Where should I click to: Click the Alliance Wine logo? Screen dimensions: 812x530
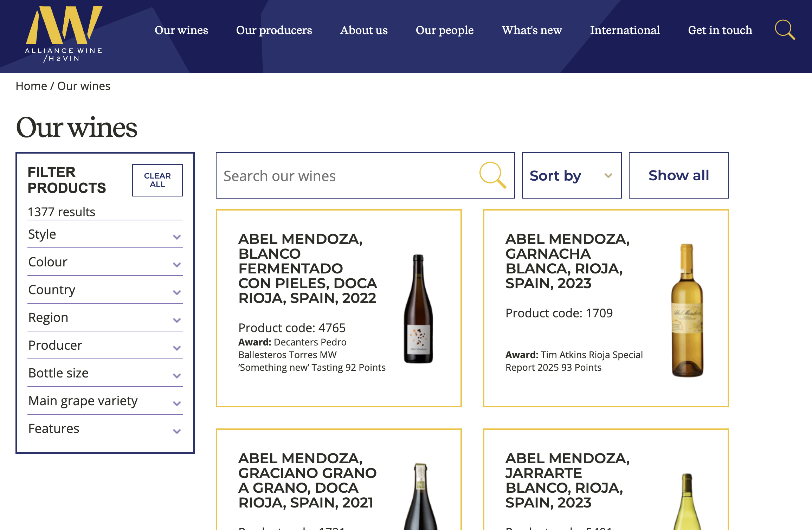pos(64,34)
